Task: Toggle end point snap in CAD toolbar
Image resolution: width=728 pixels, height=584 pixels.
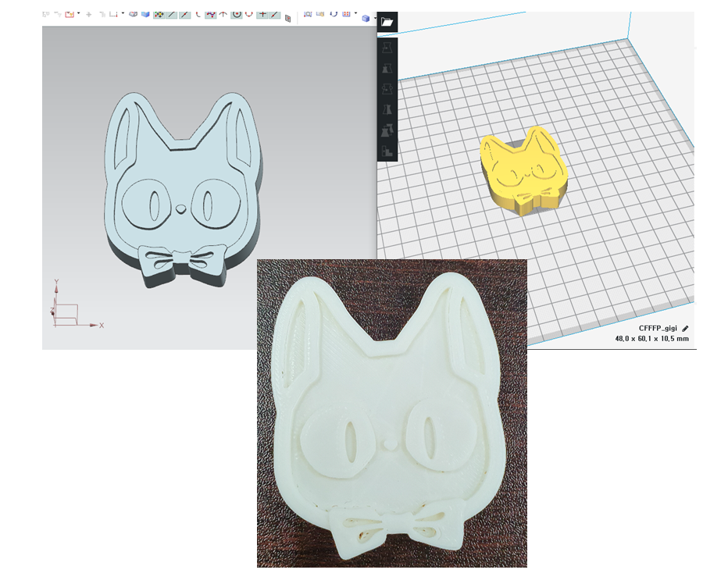Action: pyautogui.click(x=172, y=14)
